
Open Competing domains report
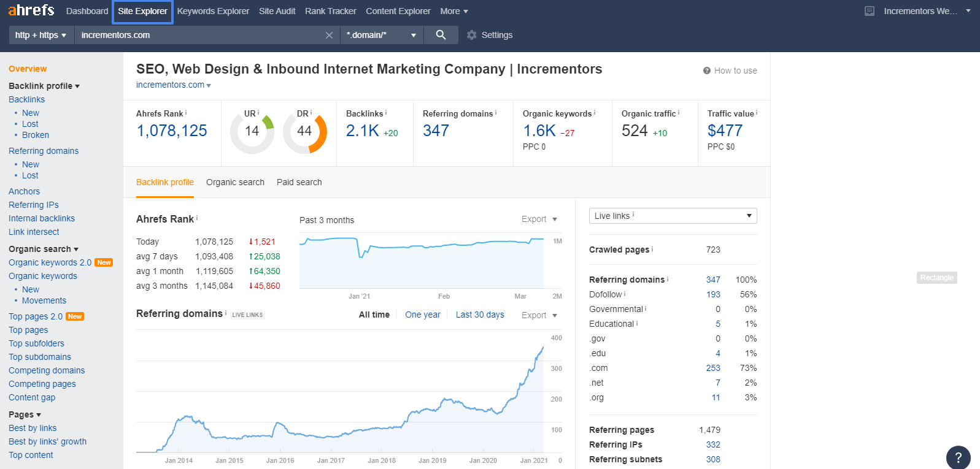point(47,370)
